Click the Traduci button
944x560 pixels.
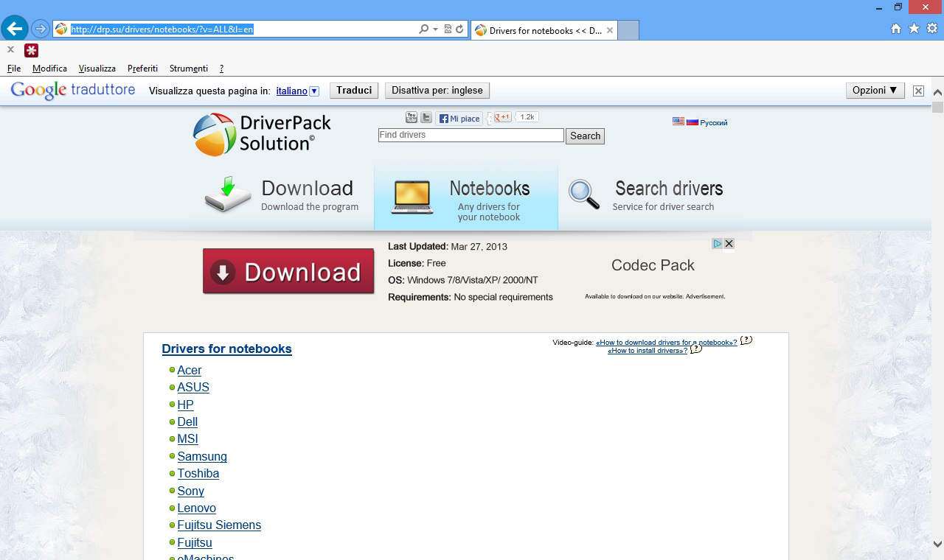(x=353, y=90)
